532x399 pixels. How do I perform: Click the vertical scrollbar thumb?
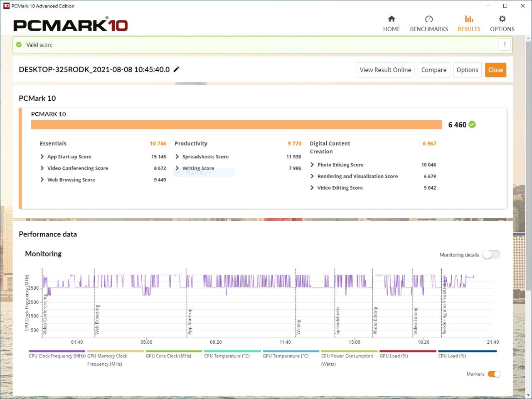click(x=528, y=166)
